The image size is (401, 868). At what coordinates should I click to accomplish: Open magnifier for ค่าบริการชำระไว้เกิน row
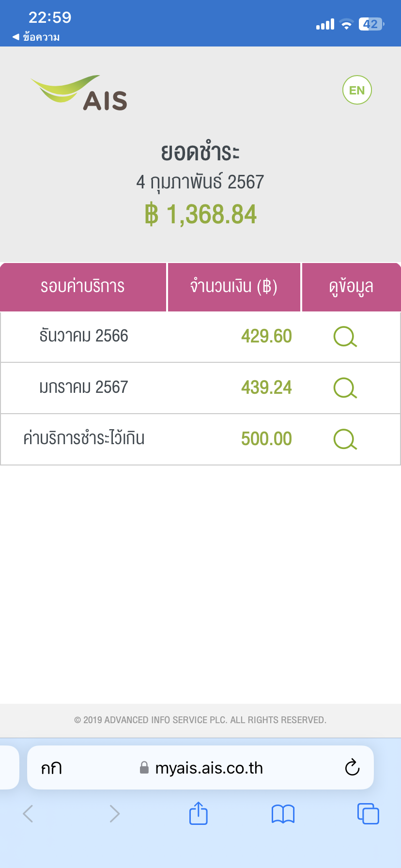[345, 439]
